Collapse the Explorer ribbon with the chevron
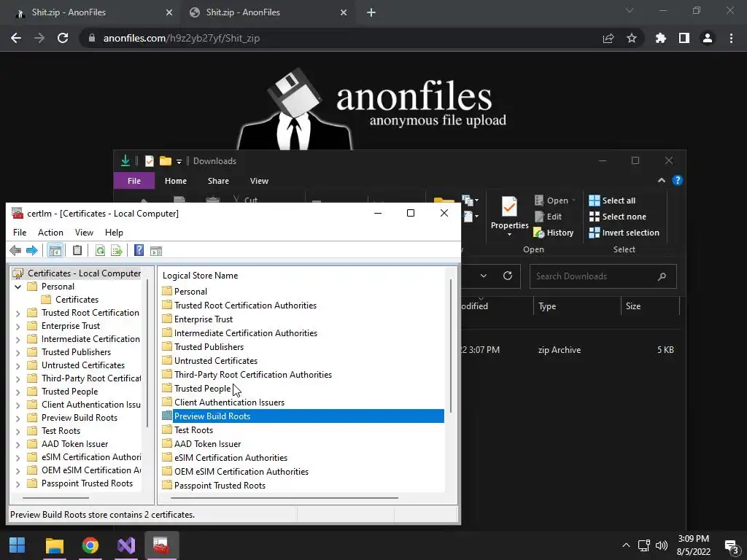 click(x=661, y=180)
